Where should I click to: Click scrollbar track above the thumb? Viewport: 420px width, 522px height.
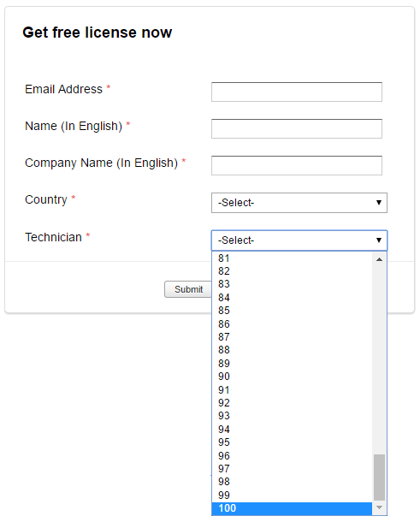(x=379, y=359)
